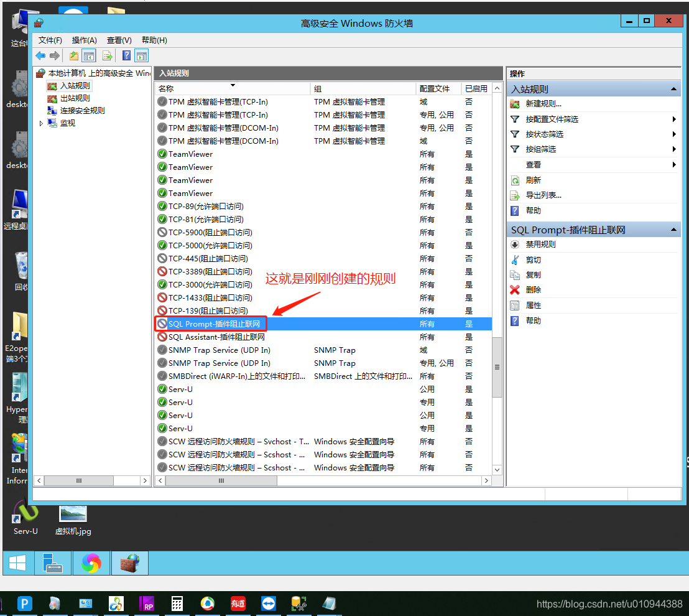Select the TCP-1433(阻止端口访问) rule
The height and width of the screenshot is (616, 689).
tap(324, 298)
